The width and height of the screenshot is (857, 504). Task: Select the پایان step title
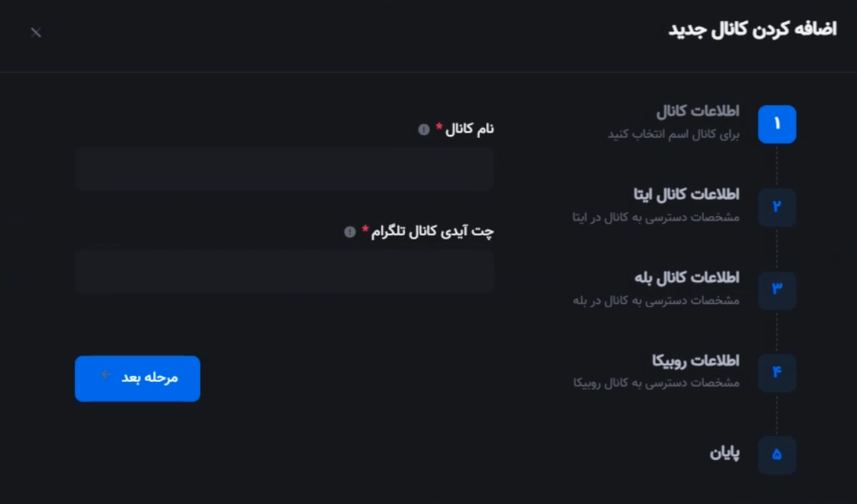[725, 452]
